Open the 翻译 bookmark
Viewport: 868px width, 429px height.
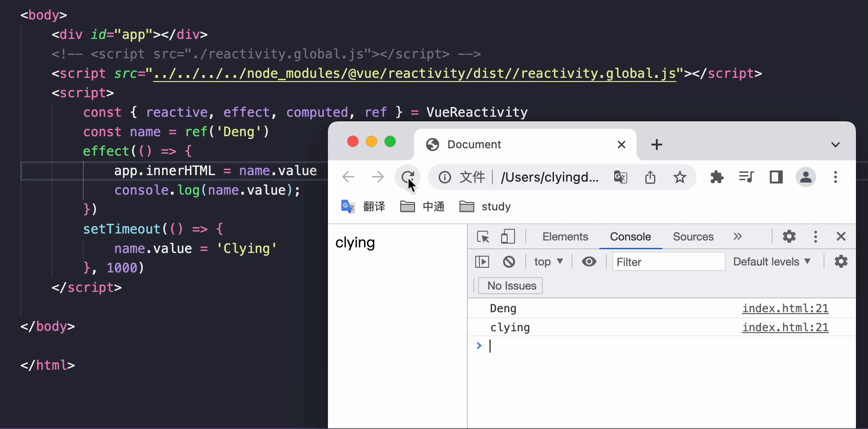(363, 207)
